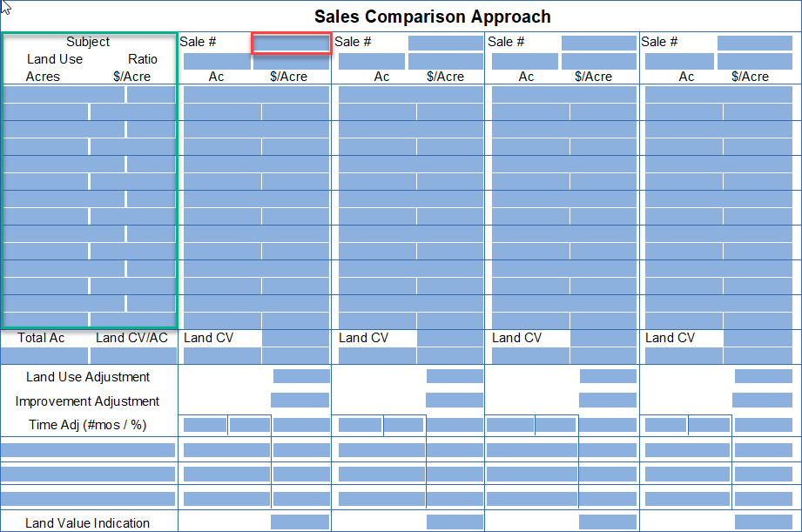Select Improvement Adjustment field for fourth sale
The height and width of the screenshot is (532, 802).
tap(762, 401)
